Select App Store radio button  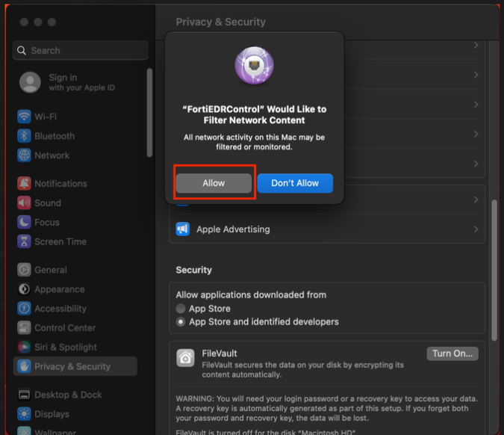click(181, 309)
